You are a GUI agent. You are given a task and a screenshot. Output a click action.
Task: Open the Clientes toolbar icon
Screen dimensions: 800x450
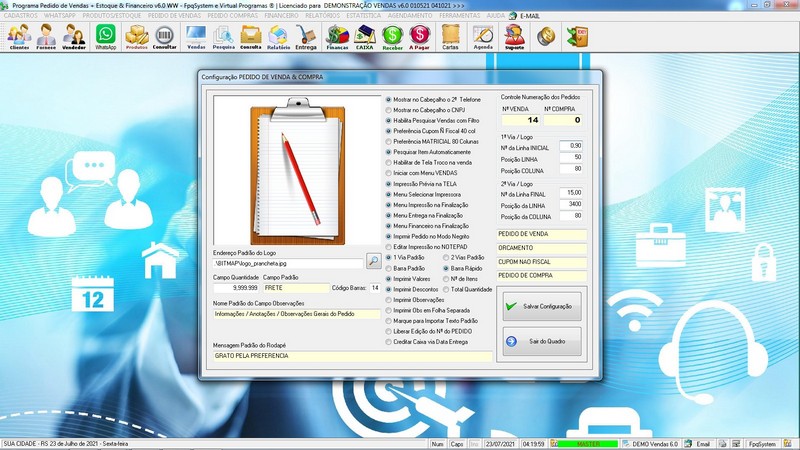(x=19, y=37)
